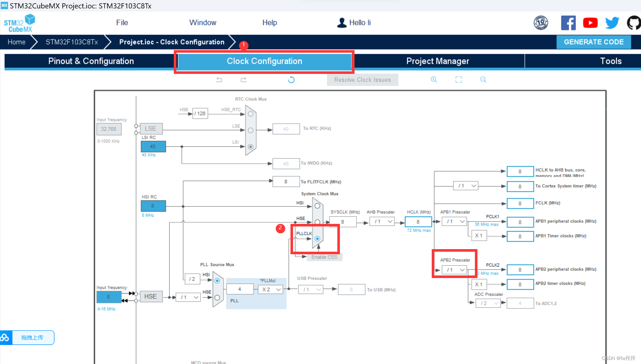This screenshot has height=364, width=641.
Task: Click Resolve Clock Issues button
Action: pyautogui.click(x=363, y=80)
